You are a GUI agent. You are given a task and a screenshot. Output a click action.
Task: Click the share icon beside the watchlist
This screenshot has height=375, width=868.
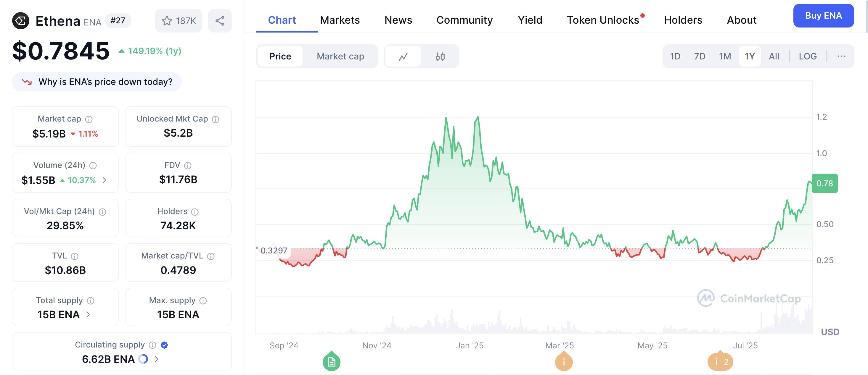click(220, 21)
